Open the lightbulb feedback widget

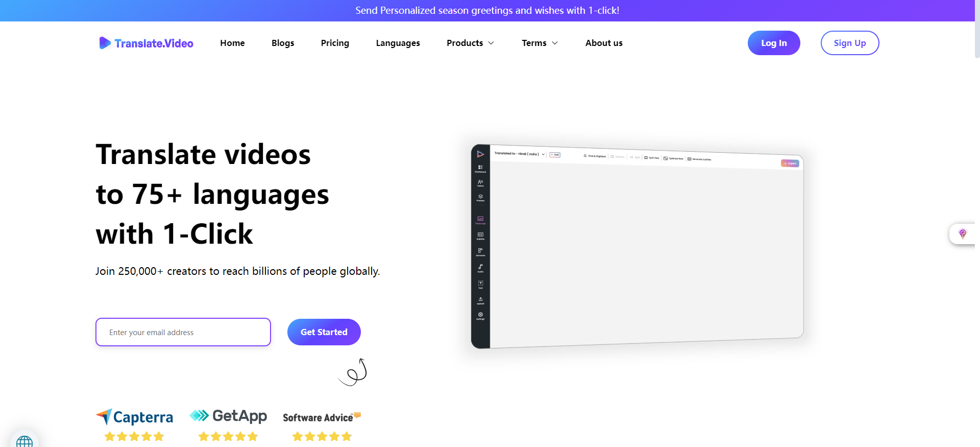962,234
